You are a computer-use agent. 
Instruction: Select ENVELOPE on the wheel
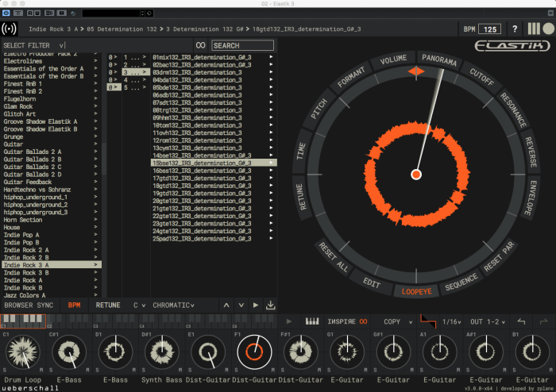pos(531,198)
